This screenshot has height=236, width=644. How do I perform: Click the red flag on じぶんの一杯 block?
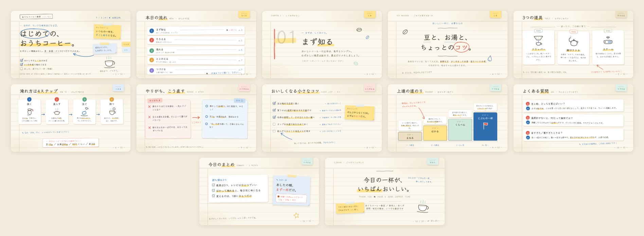click(485, 126)
